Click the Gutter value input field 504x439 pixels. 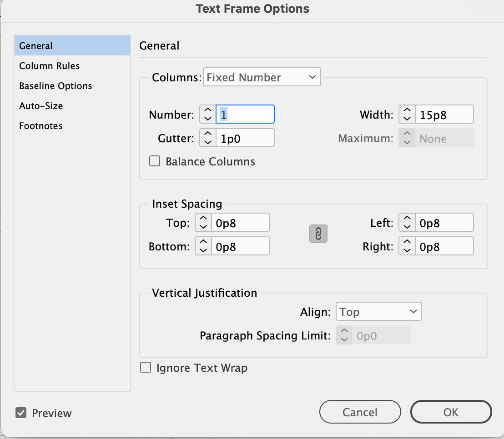245,138
